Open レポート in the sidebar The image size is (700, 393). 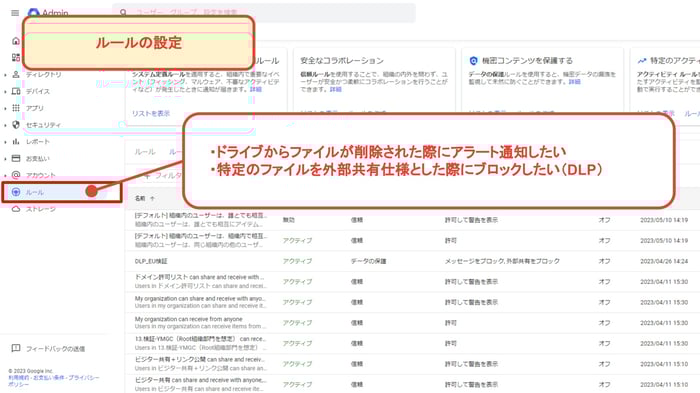click(x=38, y=142)
